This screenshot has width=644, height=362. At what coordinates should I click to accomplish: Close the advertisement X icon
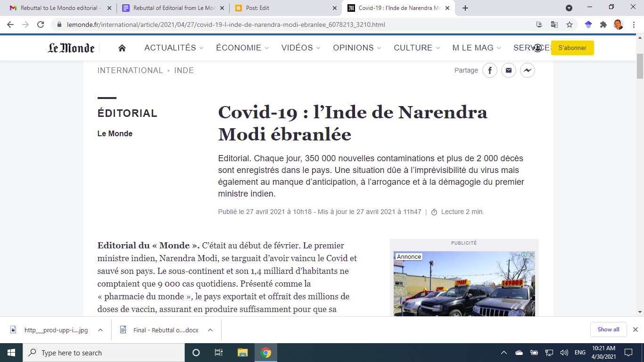pos(531,255)
